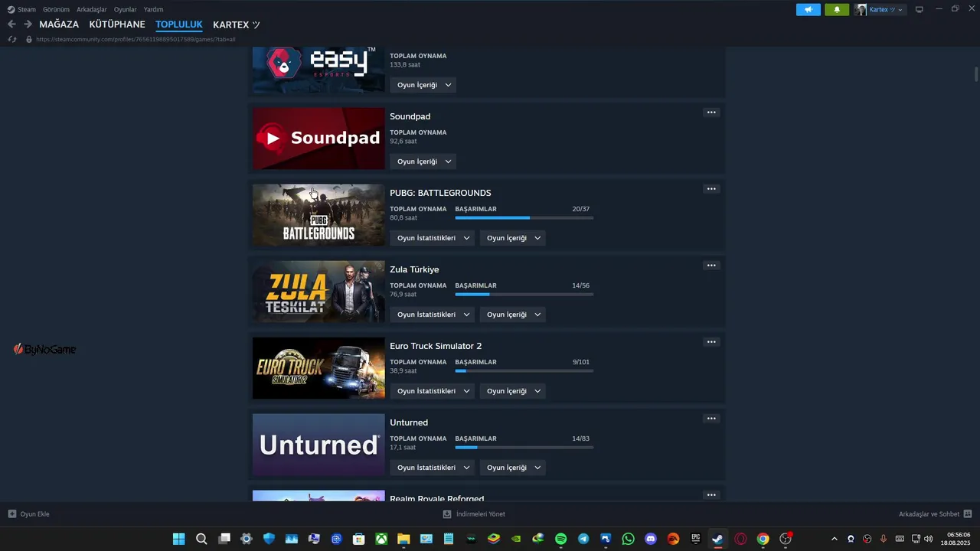
Task: Open options menu for Soundpad
Action: click(711, 112)
